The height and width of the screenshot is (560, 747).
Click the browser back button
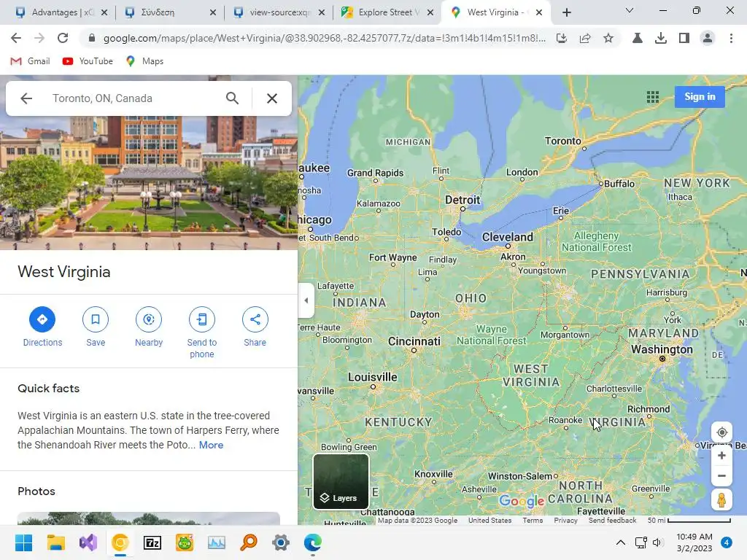point(16,38)
